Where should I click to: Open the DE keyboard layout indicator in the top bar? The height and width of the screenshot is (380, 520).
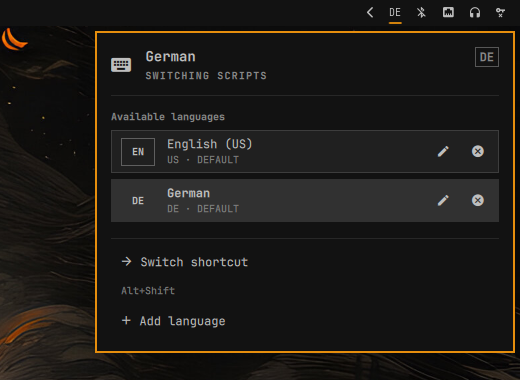pos(395,13)
